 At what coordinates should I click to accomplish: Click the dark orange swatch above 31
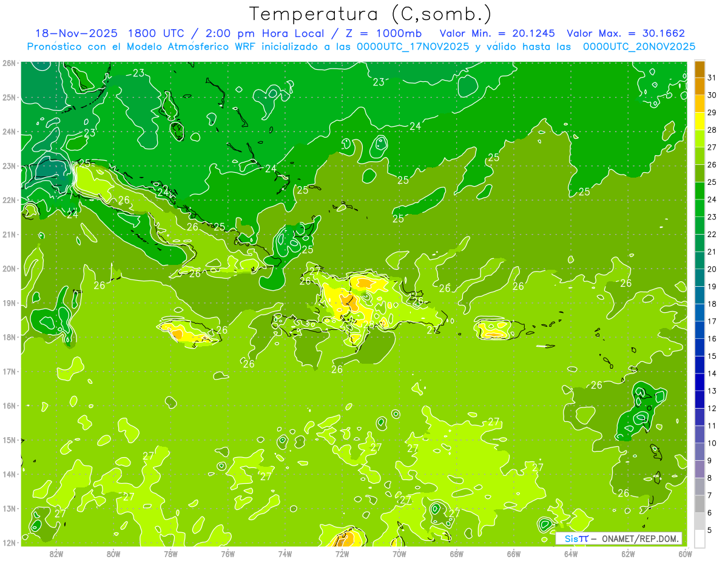[x=699, y=69]
